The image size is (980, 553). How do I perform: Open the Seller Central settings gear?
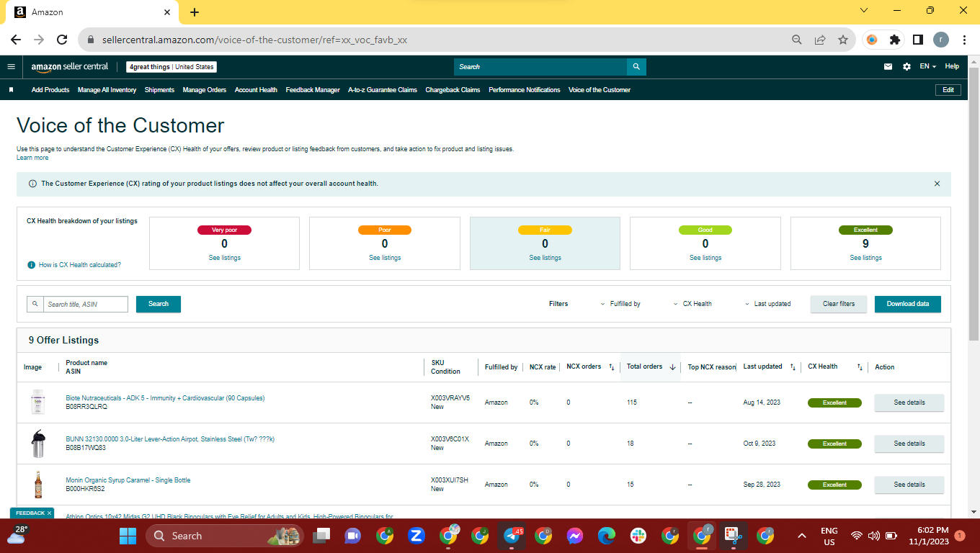[x=906, y=67]
